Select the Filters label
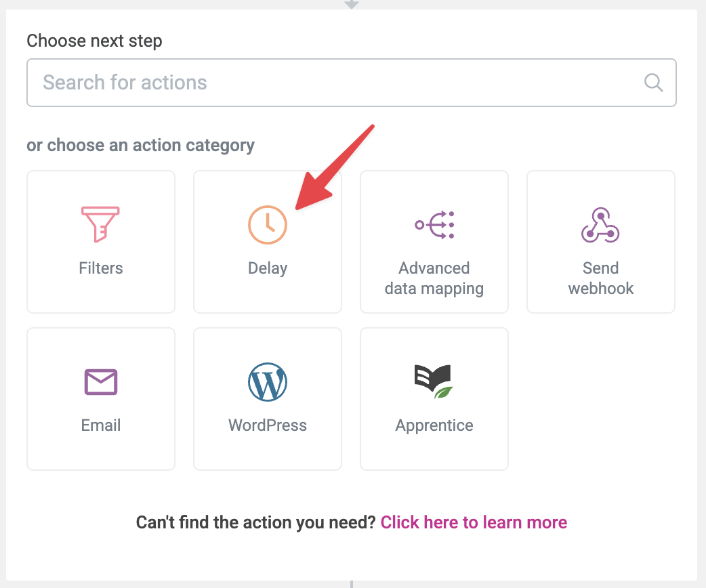 101,268
